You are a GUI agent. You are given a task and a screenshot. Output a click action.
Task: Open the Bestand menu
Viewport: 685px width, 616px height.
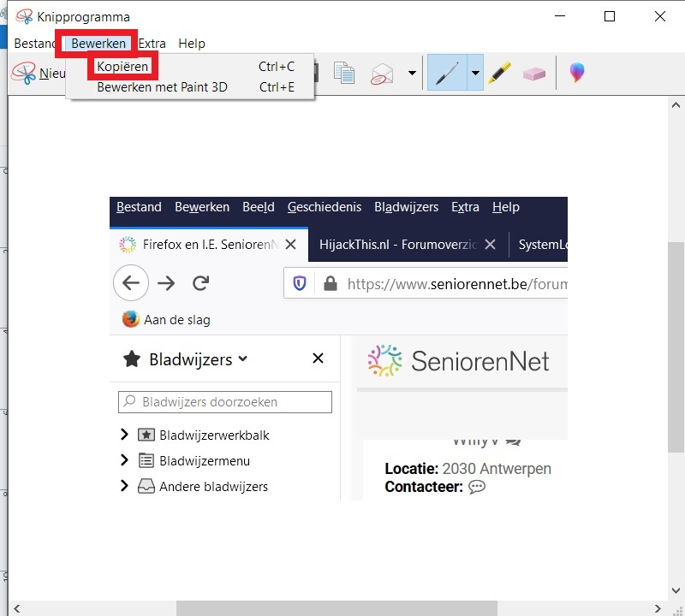coord(34,44)
